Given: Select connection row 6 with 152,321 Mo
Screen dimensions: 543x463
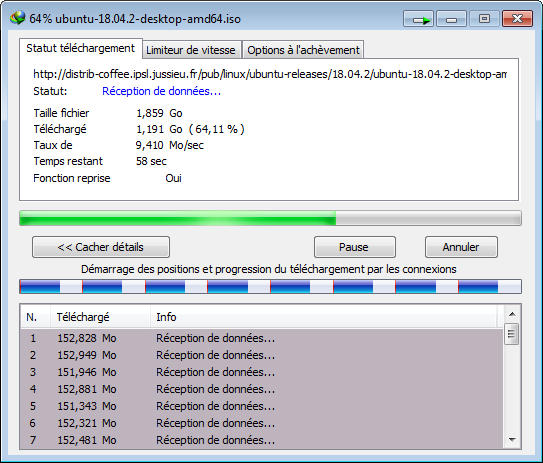Looking at the screenshot, I should click(261, 423).
